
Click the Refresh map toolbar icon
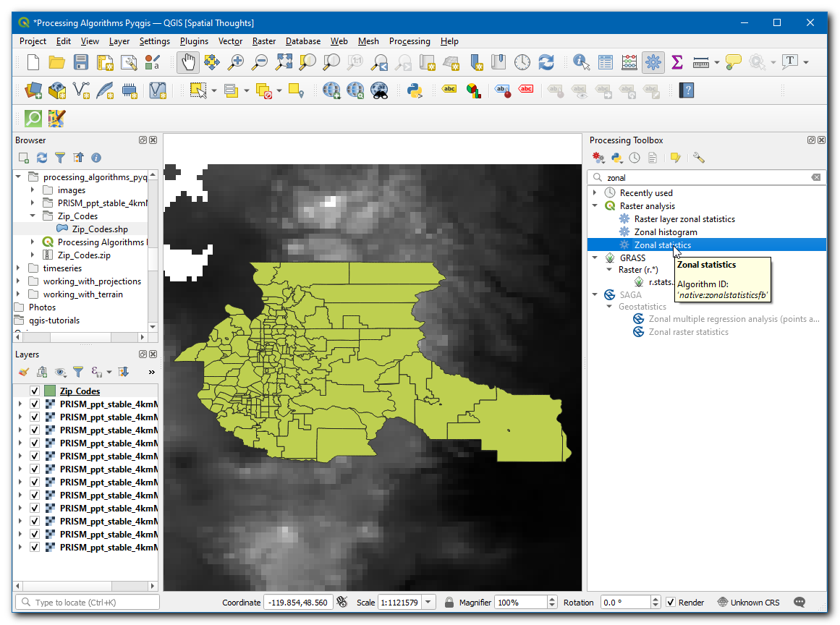coord(546,62)
